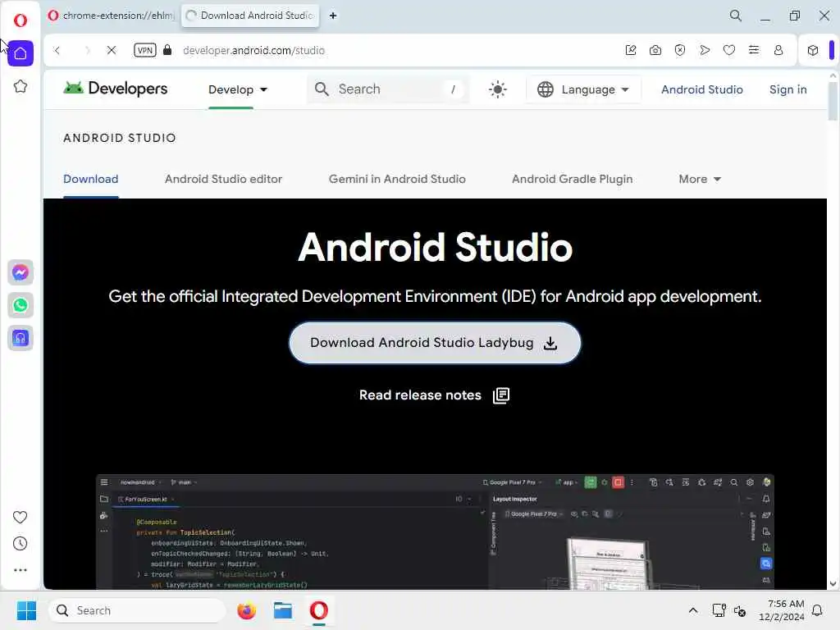Open File Explorer from the taskbar
The width and height of the screenshot is (840, 630).
point(282,610)
